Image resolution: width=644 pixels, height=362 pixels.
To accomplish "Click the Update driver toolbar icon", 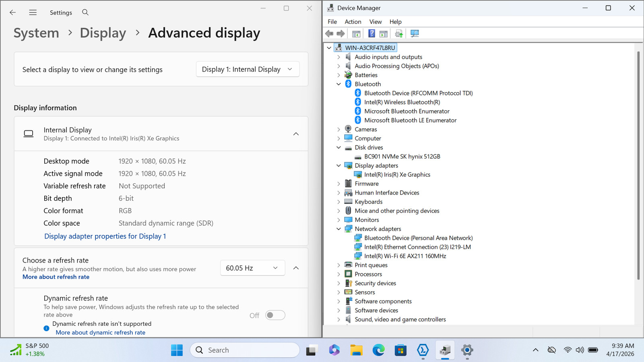I will click(x=398, y=34).
